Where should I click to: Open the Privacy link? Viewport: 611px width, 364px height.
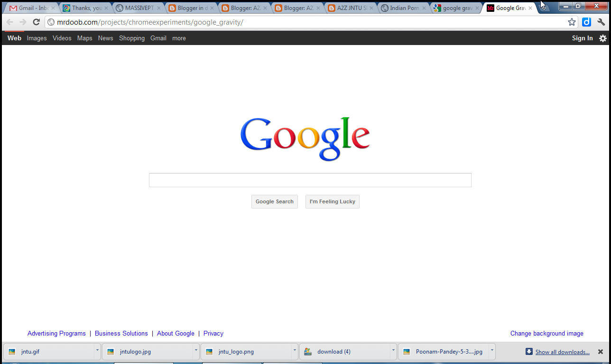[213, 334]
